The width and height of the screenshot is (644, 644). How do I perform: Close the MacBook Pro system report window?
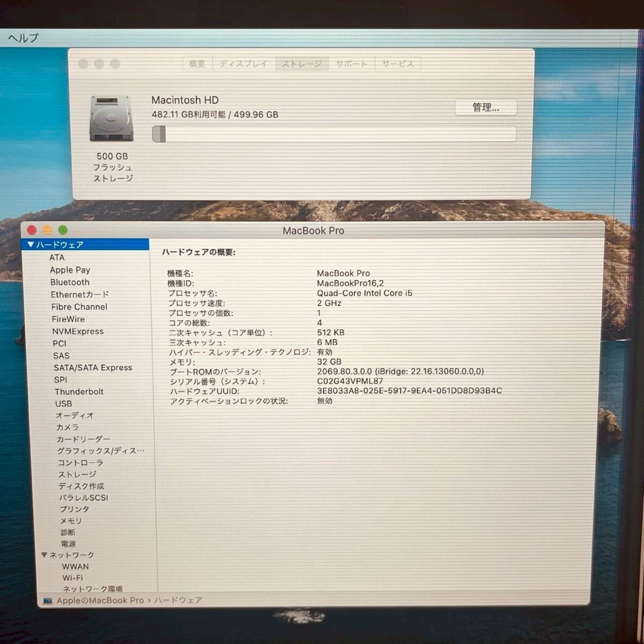tap(32, 230)
